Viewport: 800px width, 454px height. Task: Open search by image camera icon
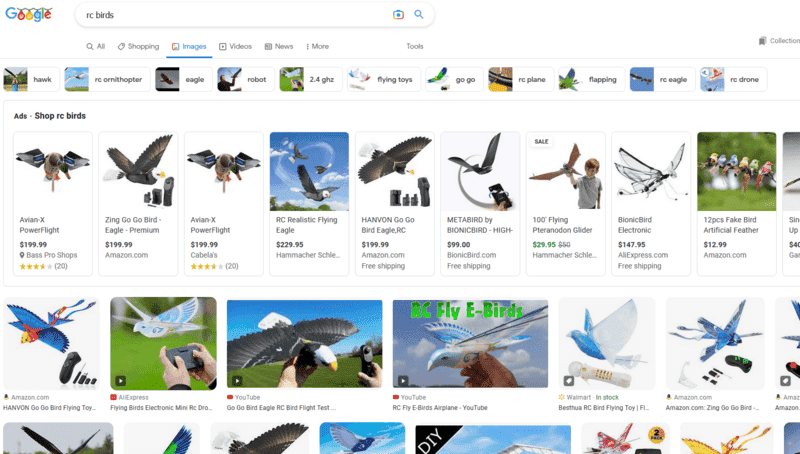398,15
